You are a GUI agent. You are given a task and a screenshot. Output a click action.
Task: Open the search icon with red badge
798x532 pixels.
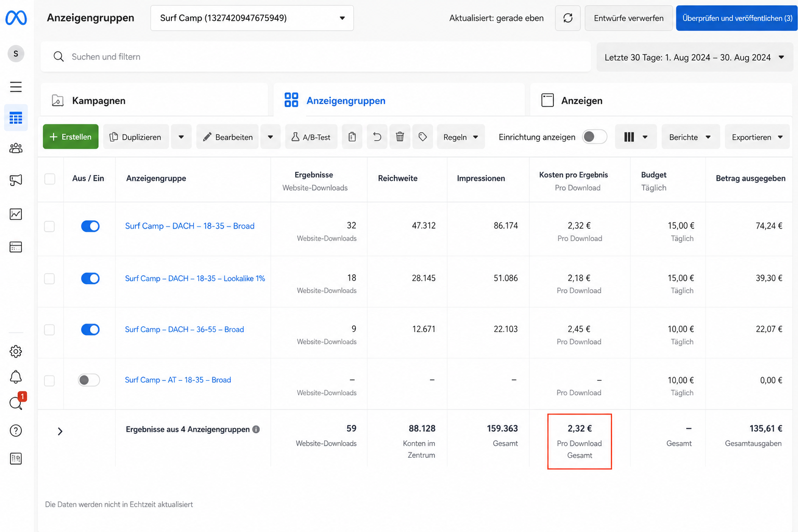click(16, 403)
